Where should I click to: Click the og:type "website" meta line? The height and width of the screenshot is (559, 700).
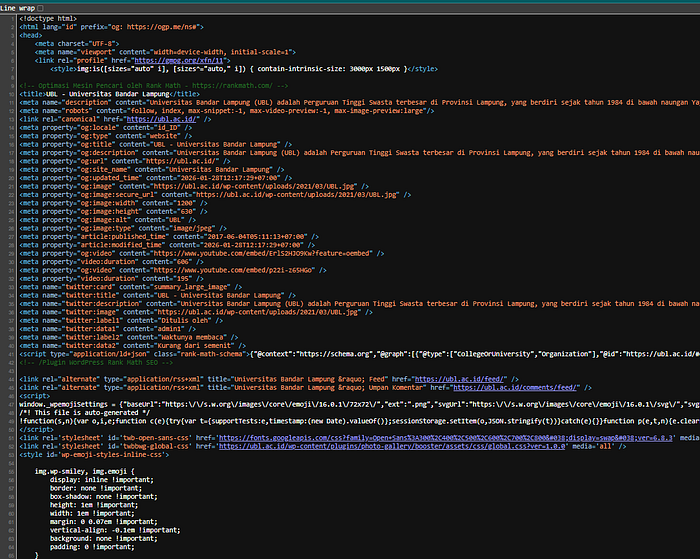[105, 136]
